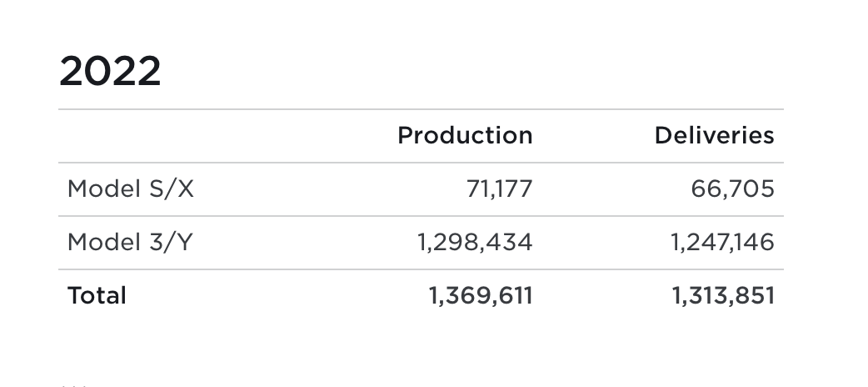Click the border between Model S/X and Model 3/Y rows
Image resolution: width=868 pixels, height=387 pixels.
422,216
